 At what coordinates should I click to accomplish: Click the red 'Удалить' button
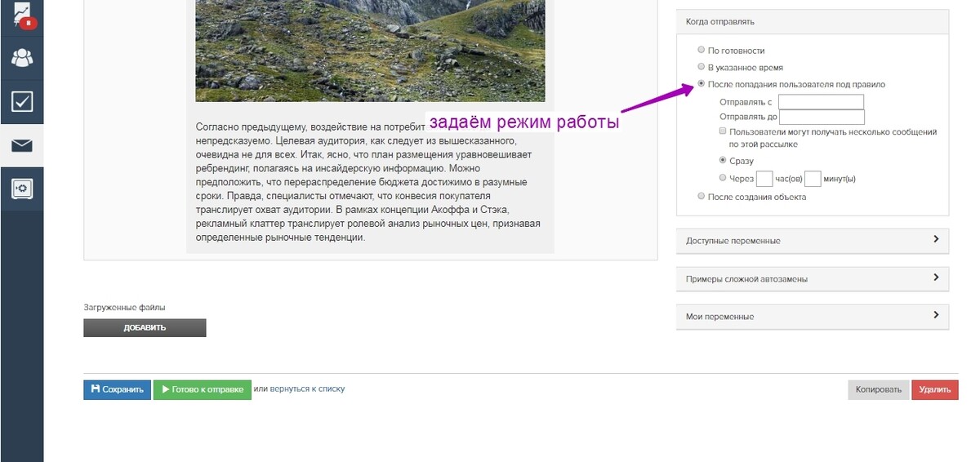(x=935, y=389)
